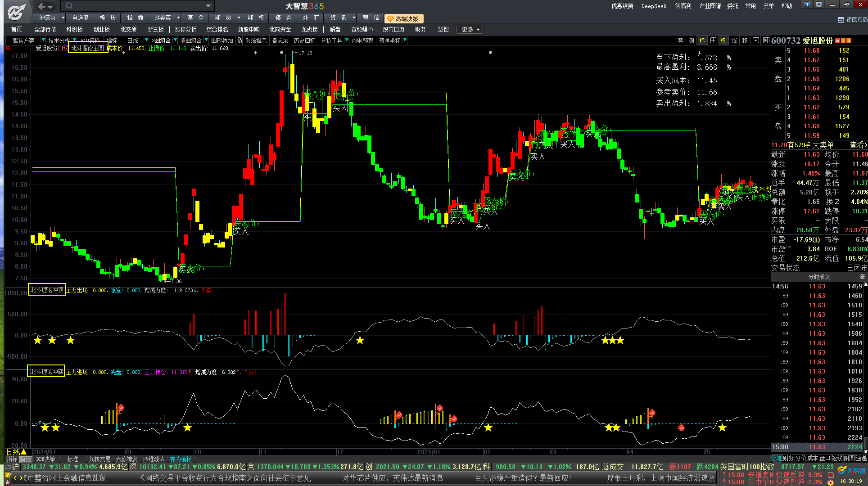This screenshot has height=486, width=868.
Task: Click the 优惠续费 link
Action: (622, 6)
